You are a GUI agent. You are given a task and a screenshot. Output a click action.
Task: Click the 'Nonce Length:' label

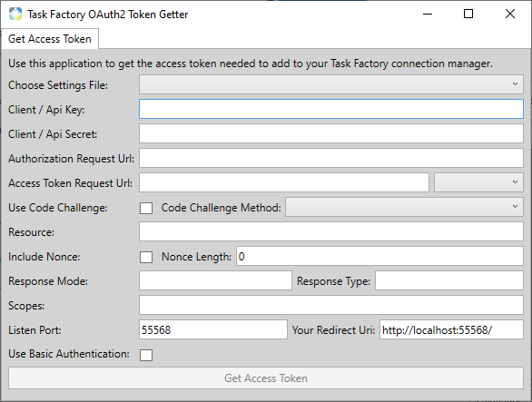tap(196, 257)
